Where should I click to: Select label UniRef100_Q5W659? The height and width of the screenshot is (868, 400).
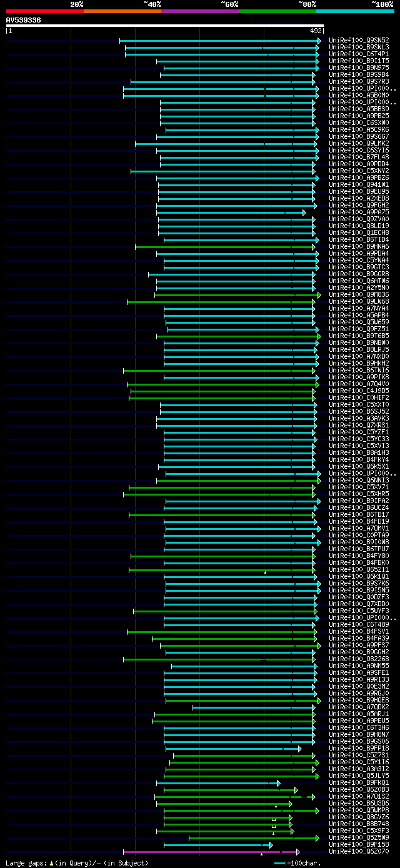[359, 322]
